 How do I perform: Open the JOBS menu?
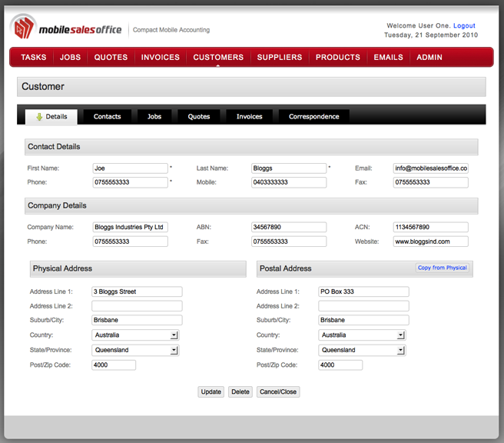(70, 57)
